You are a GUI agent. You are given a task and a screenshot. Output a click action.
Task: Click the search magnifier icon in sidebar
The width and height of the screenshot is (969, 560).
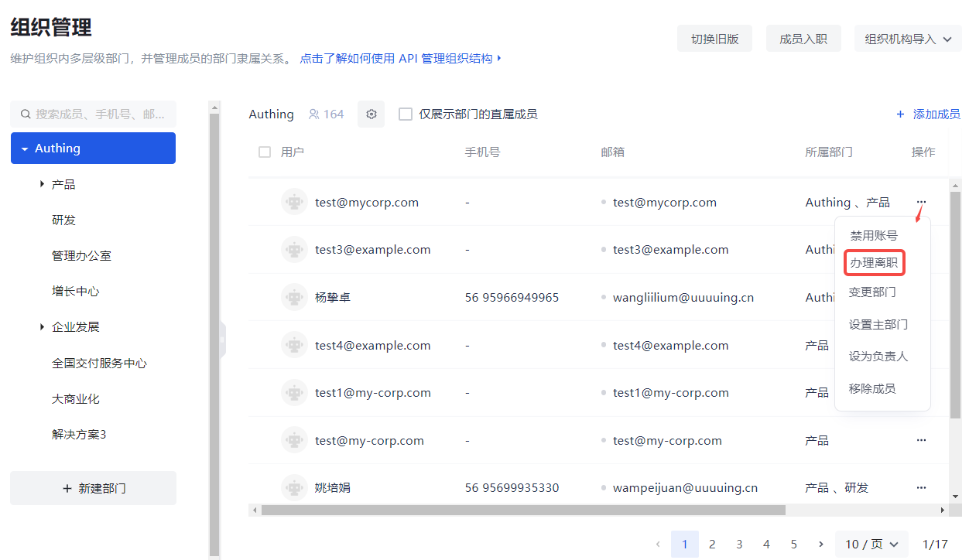click(26, 114)
